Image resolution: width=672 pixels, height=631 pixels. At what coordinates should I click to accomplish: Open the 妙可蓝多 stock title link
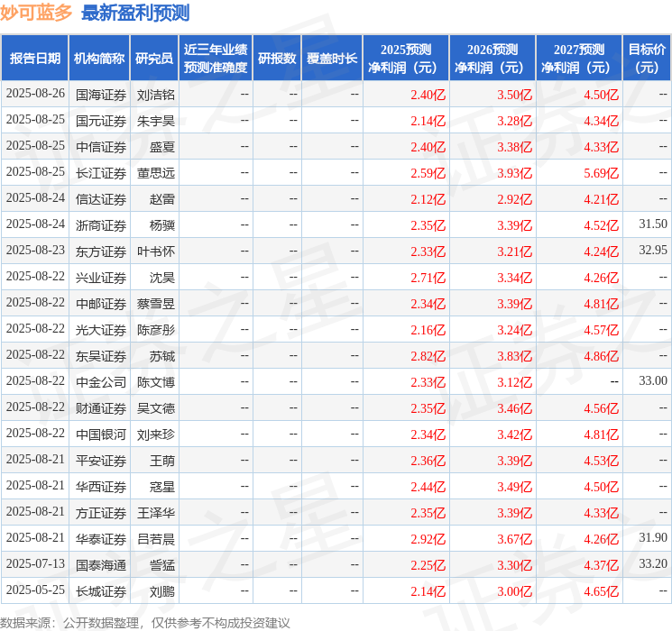(x=36, y=13)
